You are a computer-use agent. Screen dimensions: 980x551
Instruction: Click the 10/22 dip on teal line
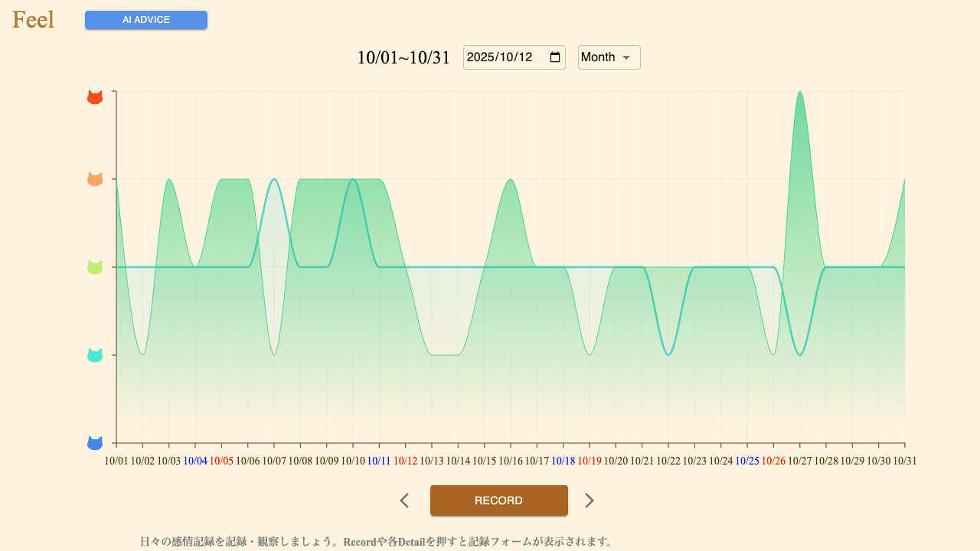[668, 354]
